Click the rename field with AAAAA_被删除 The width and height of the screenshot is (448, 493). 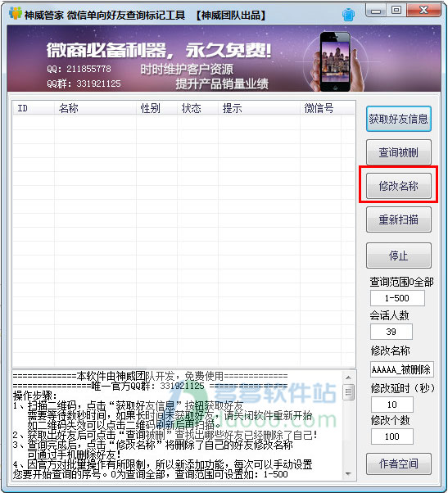point(402,369)
